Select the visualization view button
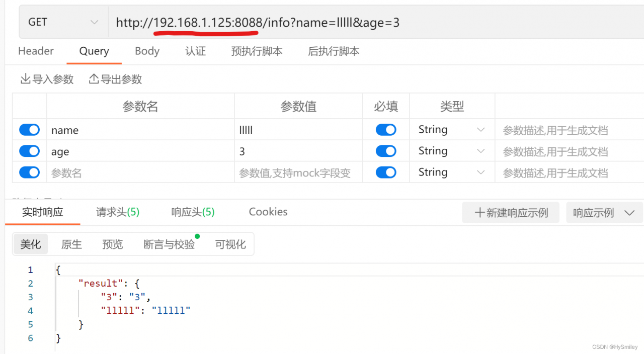The width and height of the screenshot is (644, 354). tap(230, 244)
